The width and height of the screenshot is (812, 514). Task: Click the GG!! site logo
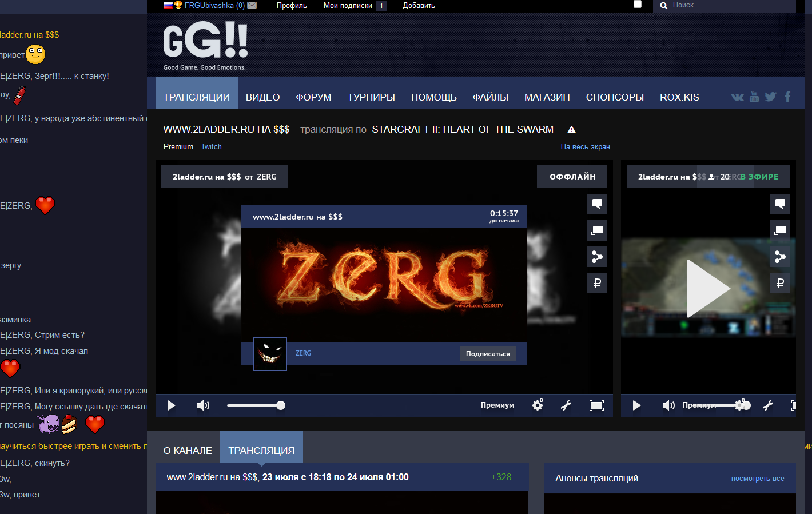point(205,47)
